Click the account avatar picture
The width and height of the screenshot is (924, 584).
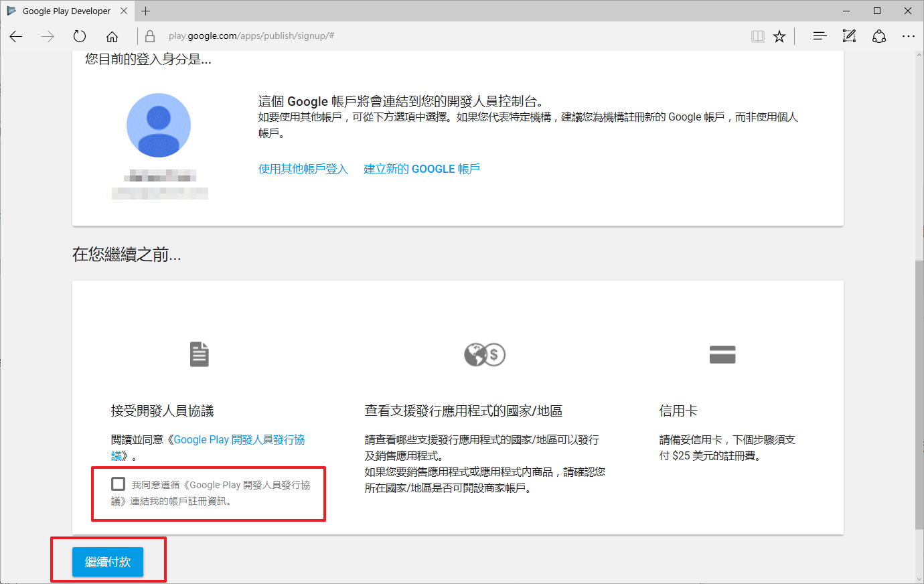159,125
